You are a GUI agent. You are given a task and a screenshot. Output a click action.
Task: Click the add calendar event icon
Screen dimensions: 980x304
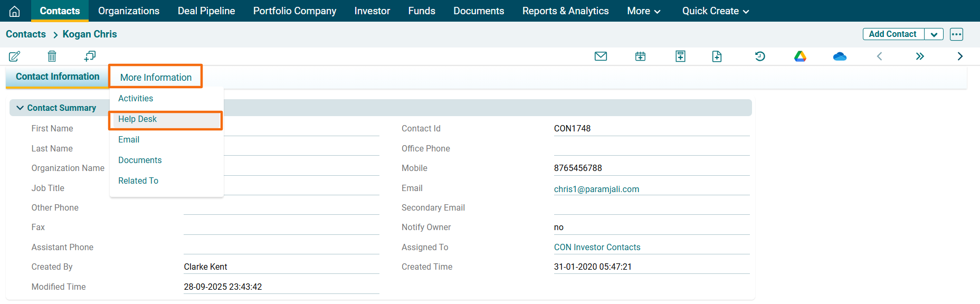640,56
